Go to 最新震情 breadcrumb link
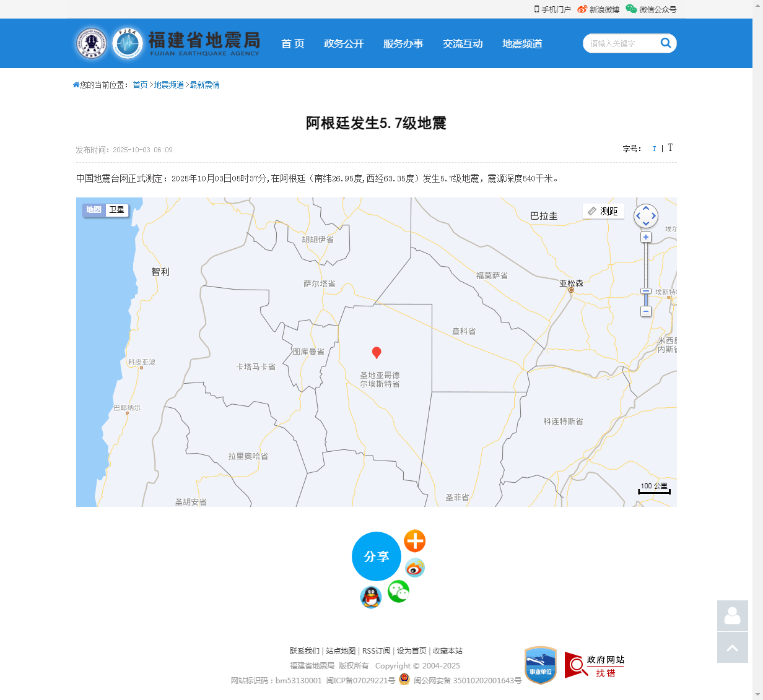This screenshot has width=763, height=700. [x=204, y=85]
